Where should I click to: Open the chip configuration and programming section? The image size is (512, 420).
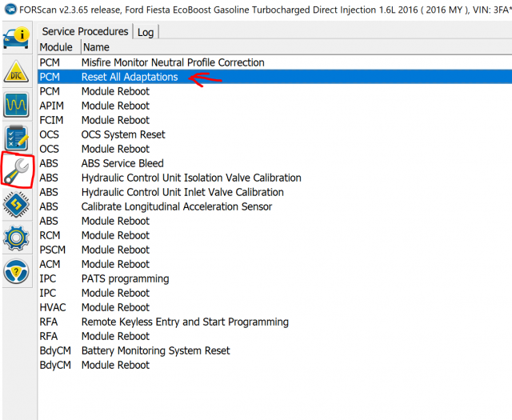pos(18,204)
